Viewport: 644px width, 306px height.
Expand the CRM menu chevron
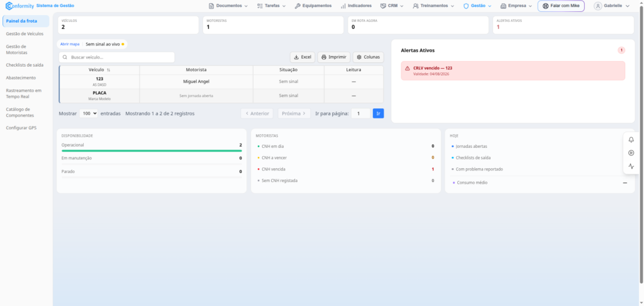pos(402,6)
